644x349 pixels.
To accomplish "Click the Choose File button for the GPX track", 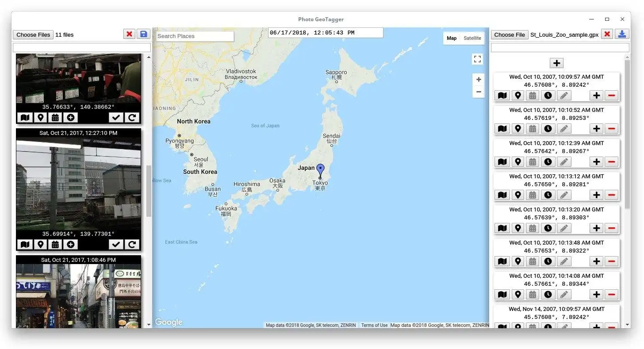I will click(x=510, y=35).
